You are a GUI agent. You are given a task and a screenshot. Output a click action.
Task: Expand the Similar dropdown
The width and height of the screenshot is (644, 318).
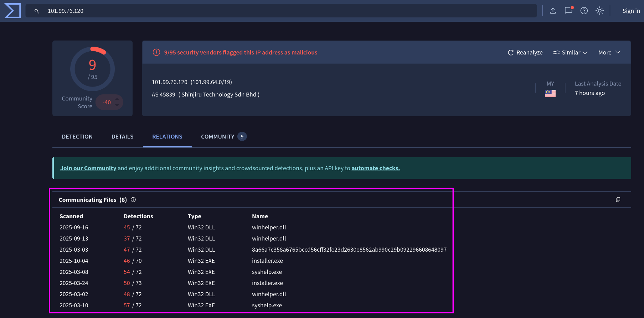(x=570, y=52)
